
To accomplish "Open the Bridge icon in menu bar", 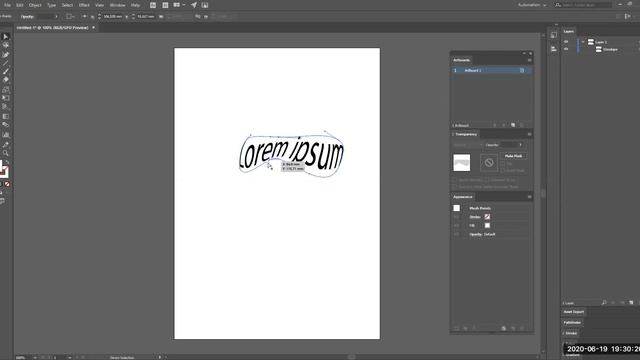I will pyautogui.click(x=153, y=5).
